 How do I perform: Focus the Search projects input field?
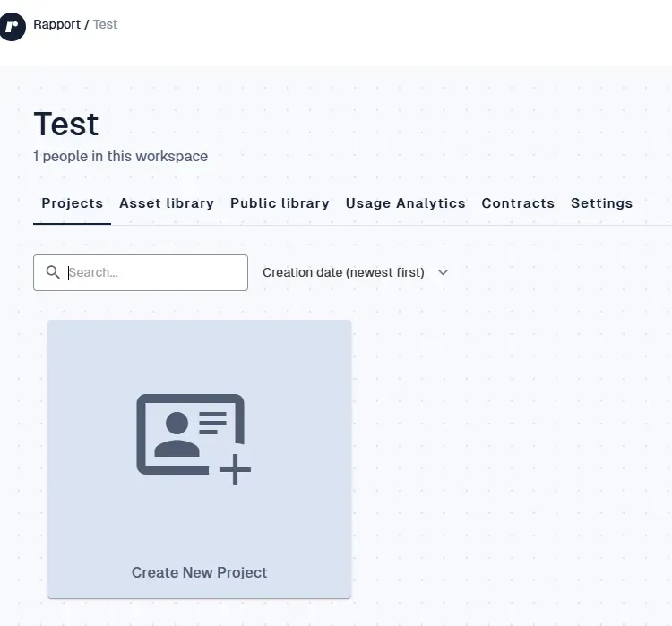[x=152, y=272]
